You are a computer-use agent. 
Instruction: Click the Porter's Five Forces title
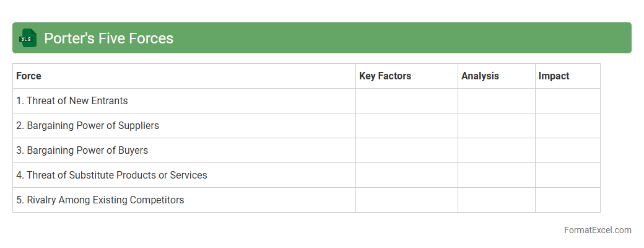point(108,38)
